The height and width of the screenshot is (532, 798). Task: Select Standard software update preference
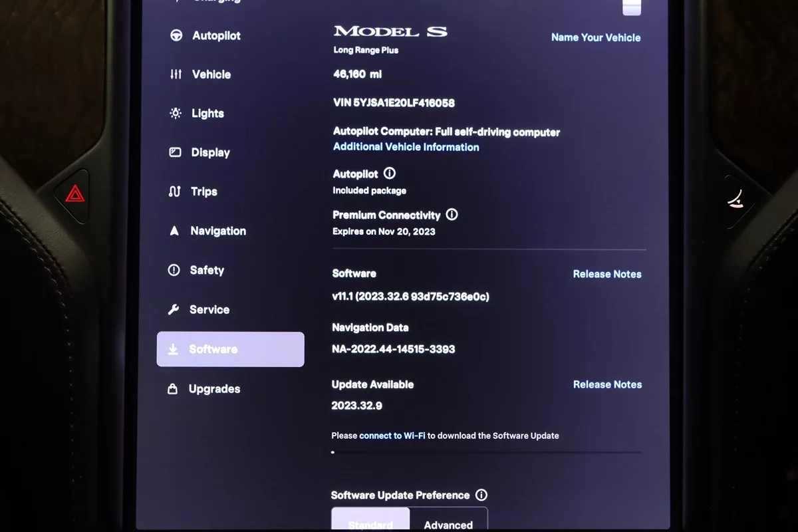pyautogui.click(x=370, y=520)
